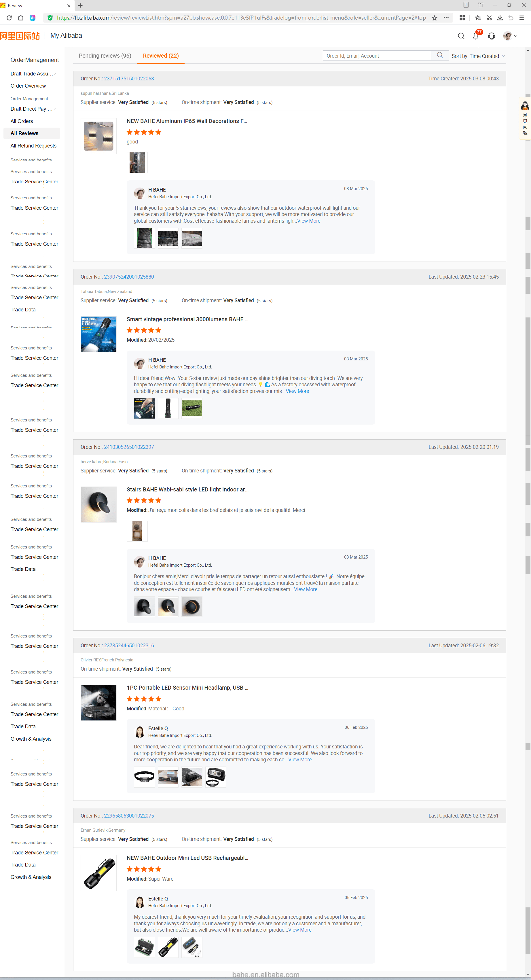Select the Reviewed (22) tab
The height and width of the screenshot is (980, 531).
pyautogui.click(x=161, y=56)
